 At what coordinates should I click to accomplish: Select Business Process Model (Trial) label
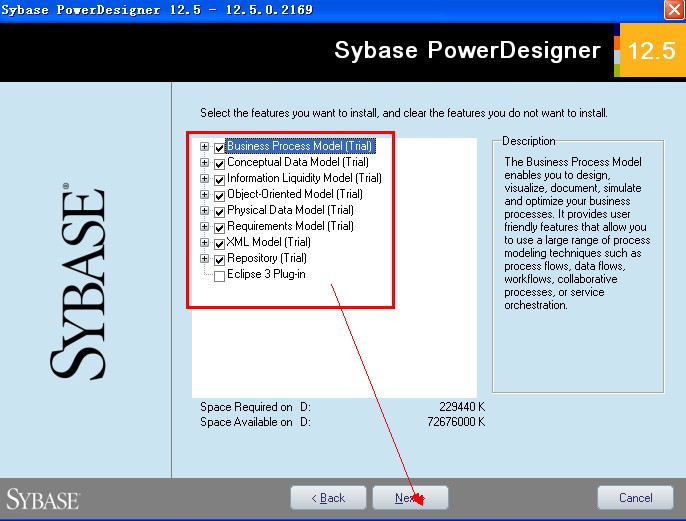(x=300, y=146)
